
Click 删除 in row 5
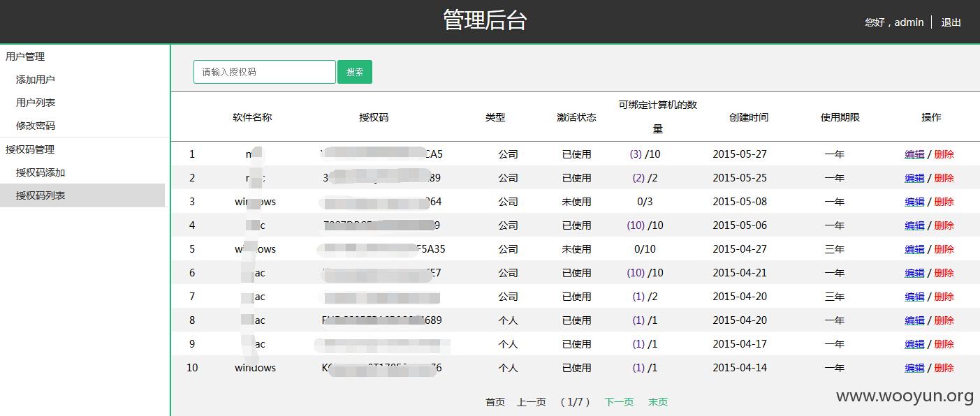(944, 249)
